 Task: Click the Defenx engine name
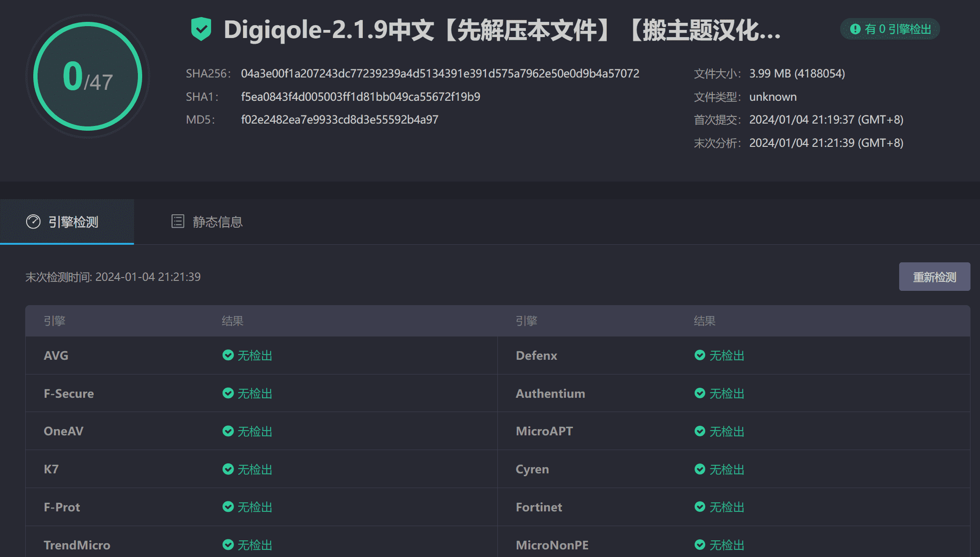click(536, 355)
